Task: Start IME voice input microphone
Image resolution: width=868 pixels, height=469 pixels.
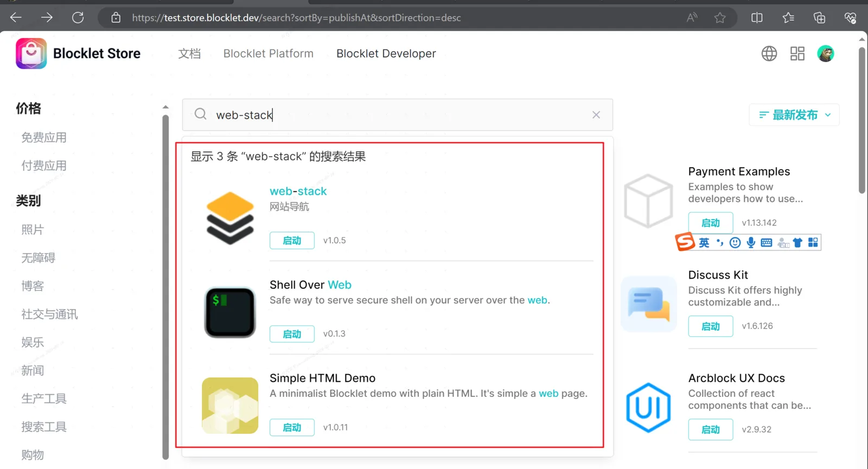Action: (x=751, y=242)
